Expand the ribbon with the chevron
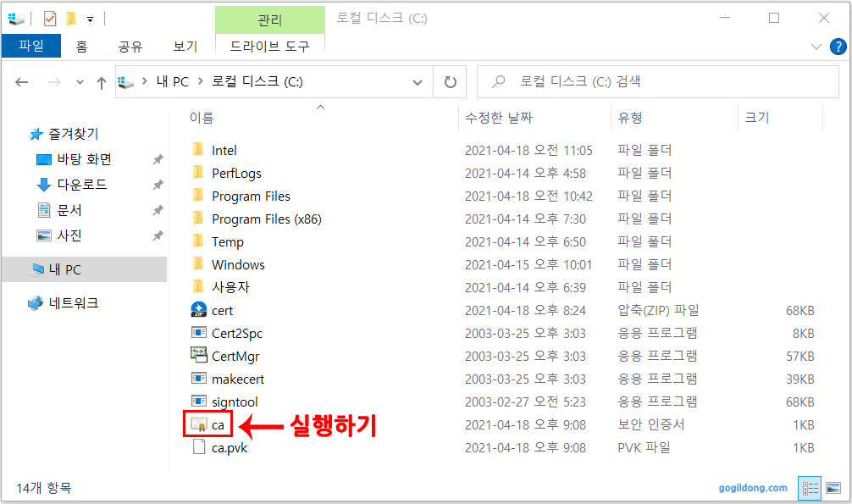Image resolution: width=852 pixels, height=504 pixels. click(816, 47)
